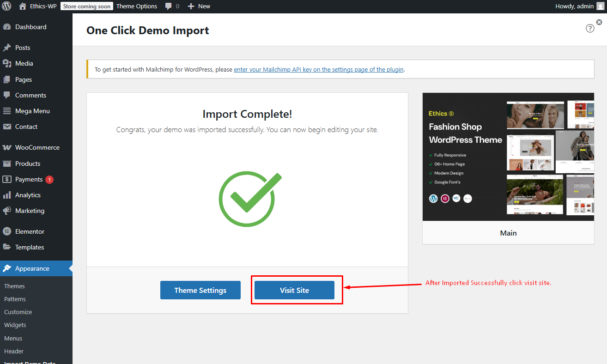Click the Analytics bar chart icon
This screenshot has width=607, height=364.
coord(7,195)
